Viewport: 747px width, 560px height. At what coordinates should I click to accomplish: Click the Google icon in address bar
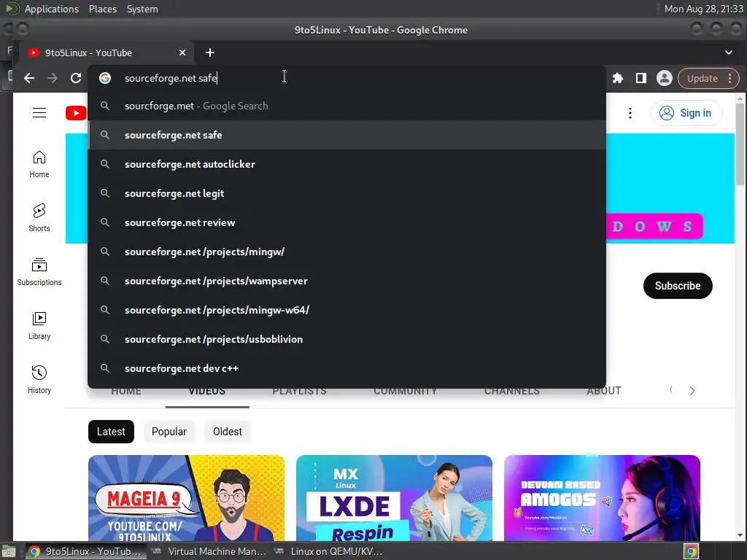(x=105, y=78)
